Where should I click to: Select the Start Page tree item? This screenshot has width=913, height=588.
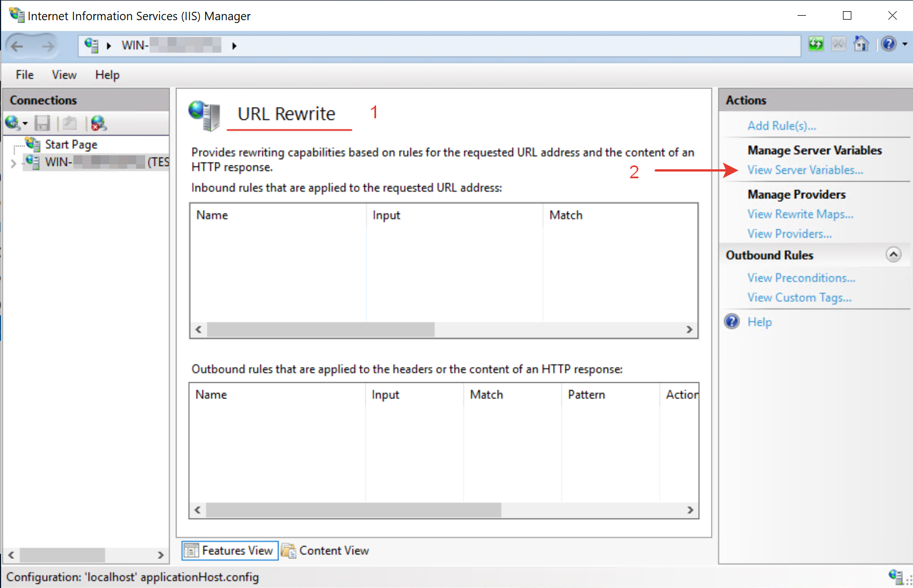coord(71,145)
